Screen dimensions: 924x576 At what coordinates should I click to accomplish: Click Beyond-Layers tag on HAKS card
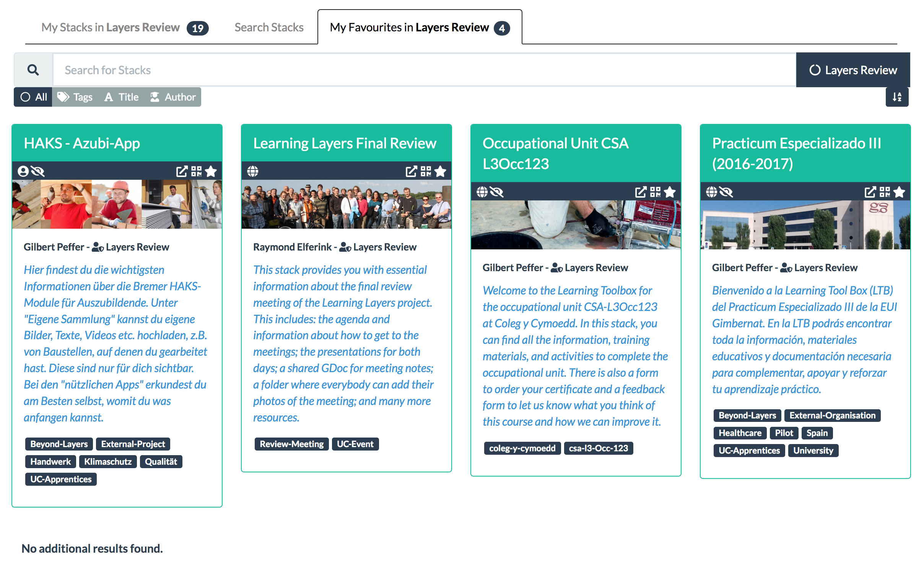click(x=59, y=444)
